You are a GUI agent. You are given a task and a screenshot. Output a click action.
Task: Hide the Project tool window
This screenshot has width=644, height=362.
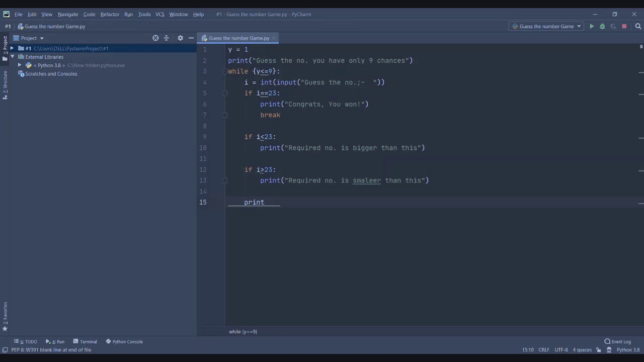click(191, 38)
